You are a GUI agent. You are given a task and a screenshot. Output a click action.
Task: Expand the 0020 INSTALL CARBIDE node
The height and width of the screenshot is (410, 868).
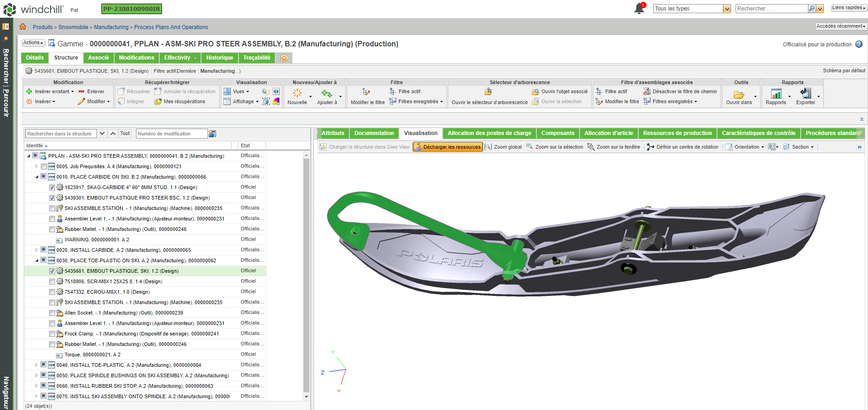(x=36, y=250)
